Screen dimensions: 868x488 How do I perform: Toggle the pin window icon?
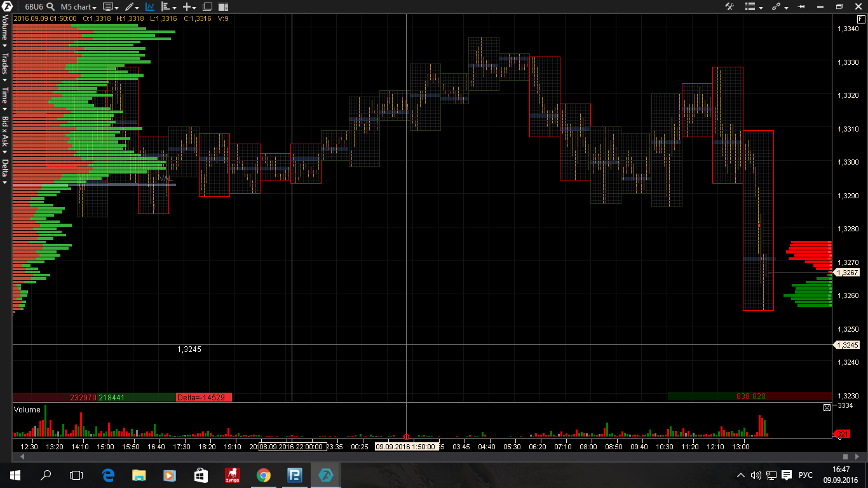tap(801, 6)
